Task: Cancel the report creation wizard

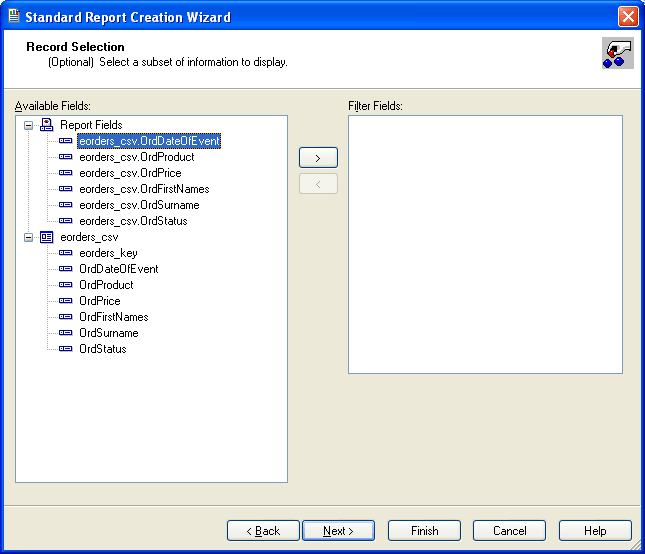Action: (509, 531)
